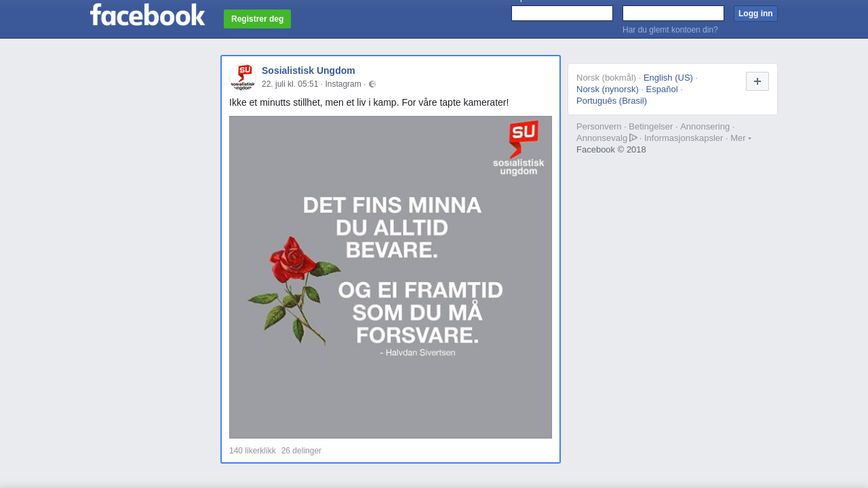Open the rose quote post image
Screen dimensions: 868x488
coord(391,277)
